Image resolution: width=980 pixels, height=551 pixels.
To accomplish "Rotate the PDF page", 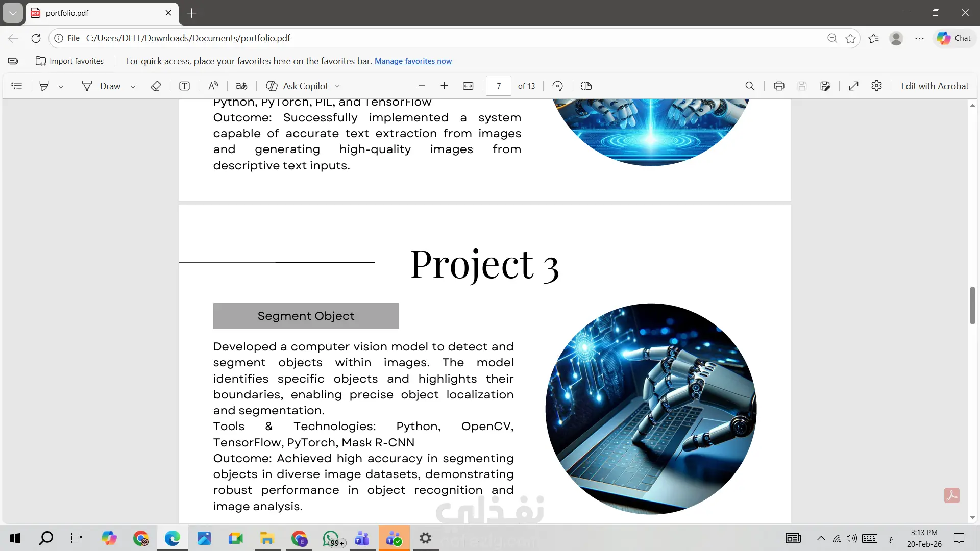I will tap(558, 86).
